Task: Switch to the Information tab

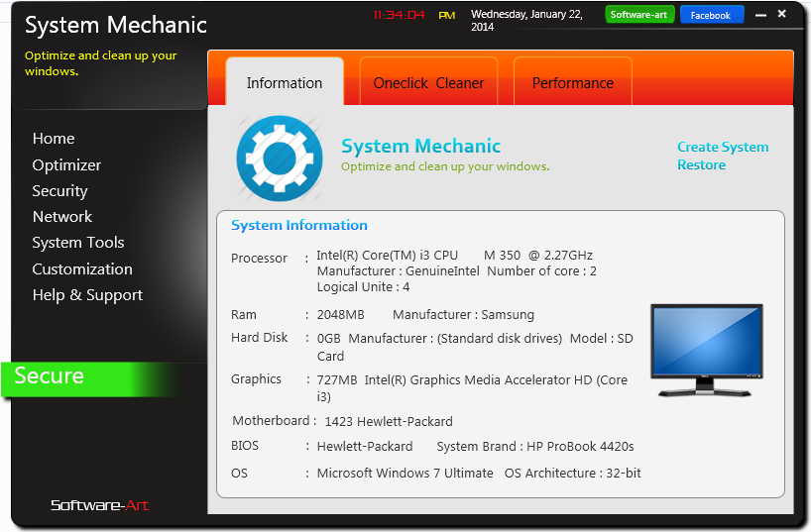Action: pyautogui.click(x=285, y=82)
